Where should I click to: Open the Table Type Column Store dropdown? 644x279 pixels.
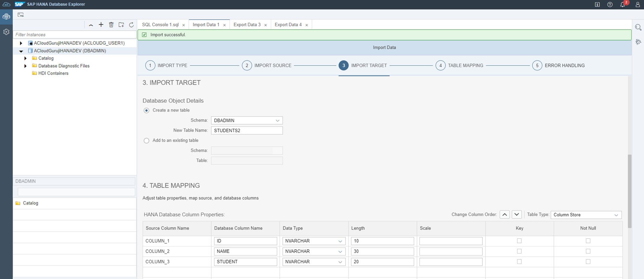[586, 215]
